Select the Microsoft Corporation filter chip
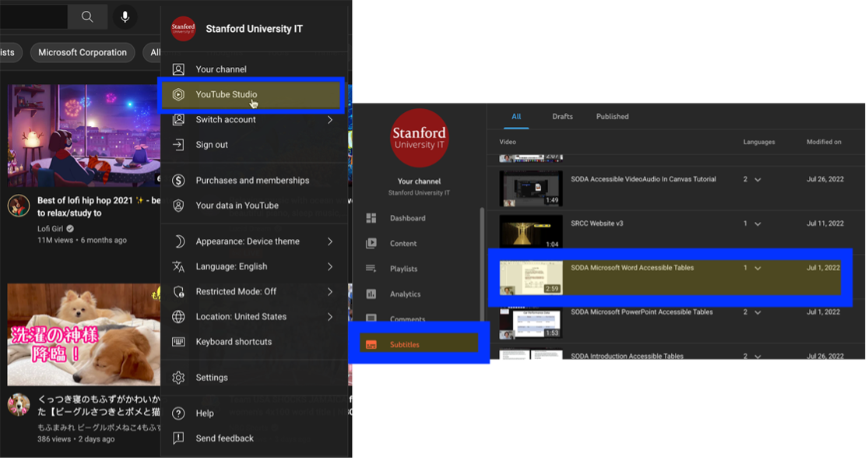This screenshot has width=868, height=461. pyautogui.click(x=83, y=53)
